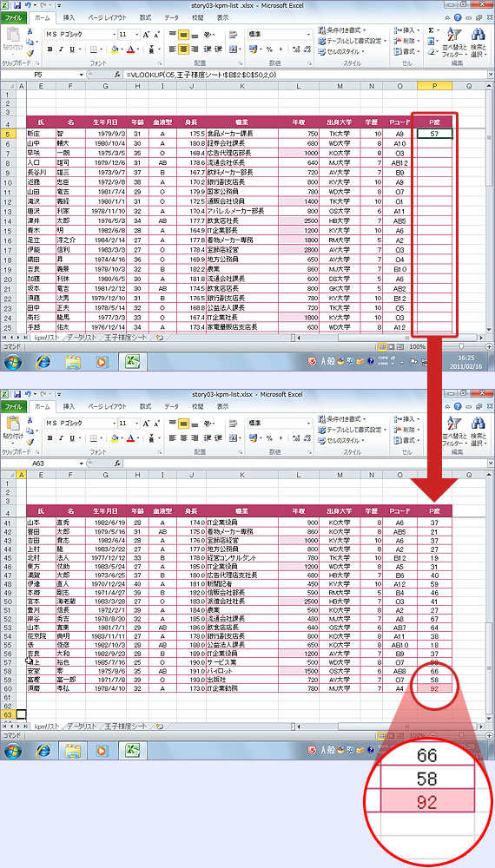Toggle Underline in the Excel window showing cell A63

[72, 438]
